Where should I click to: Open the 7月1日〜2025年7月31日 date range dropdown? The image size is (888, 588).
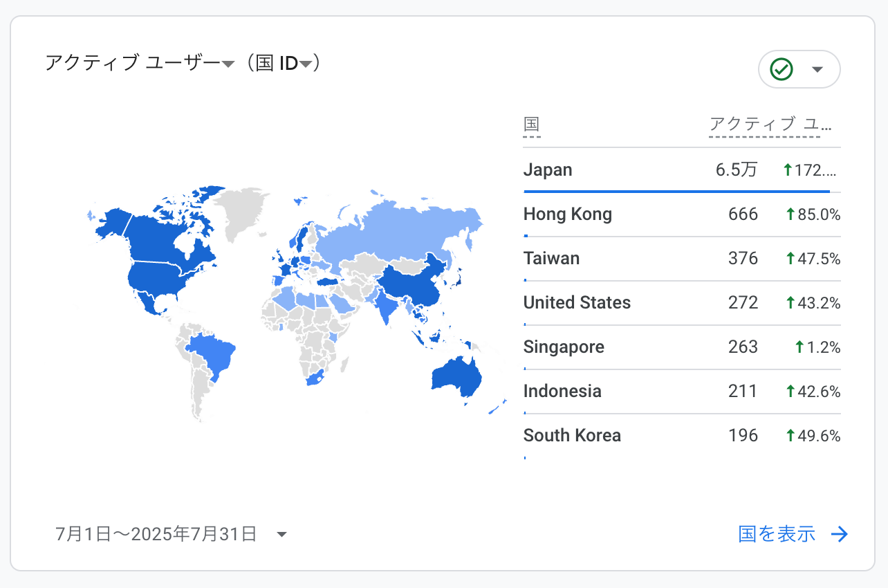point(171,534)
